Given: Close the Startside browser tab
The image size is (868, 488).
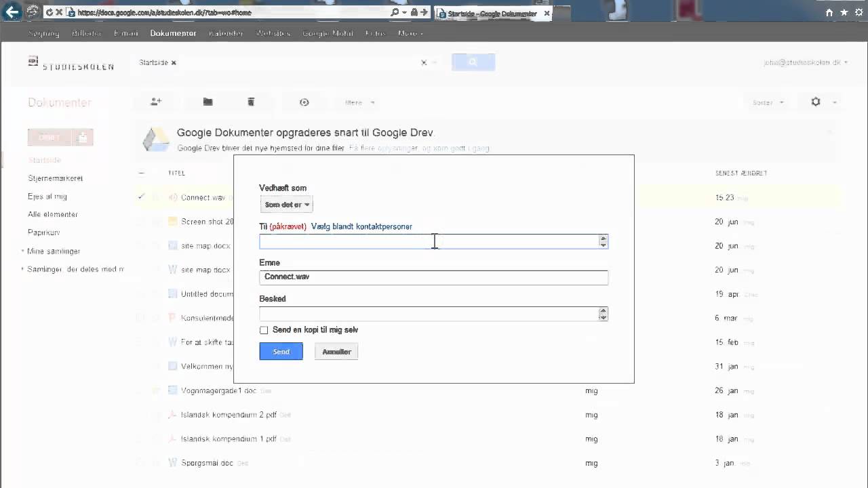Looking at the screenshot, I should point(547,13).
